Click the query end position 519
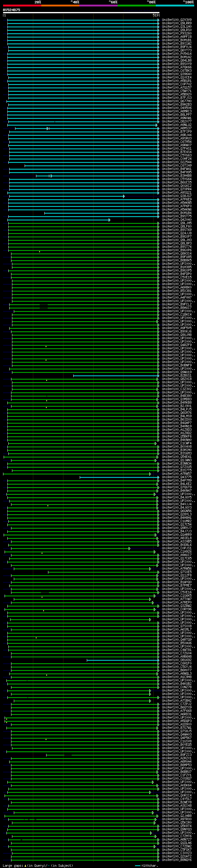Viewport: 197px width, 868px height. pos(155,15)
